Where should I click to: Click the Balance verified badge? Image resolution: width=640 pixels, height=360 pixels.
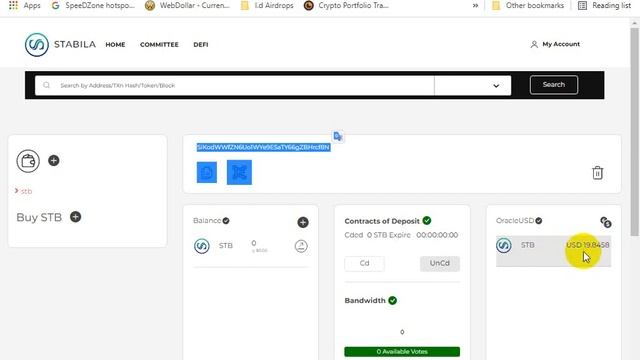pos(226,220)
